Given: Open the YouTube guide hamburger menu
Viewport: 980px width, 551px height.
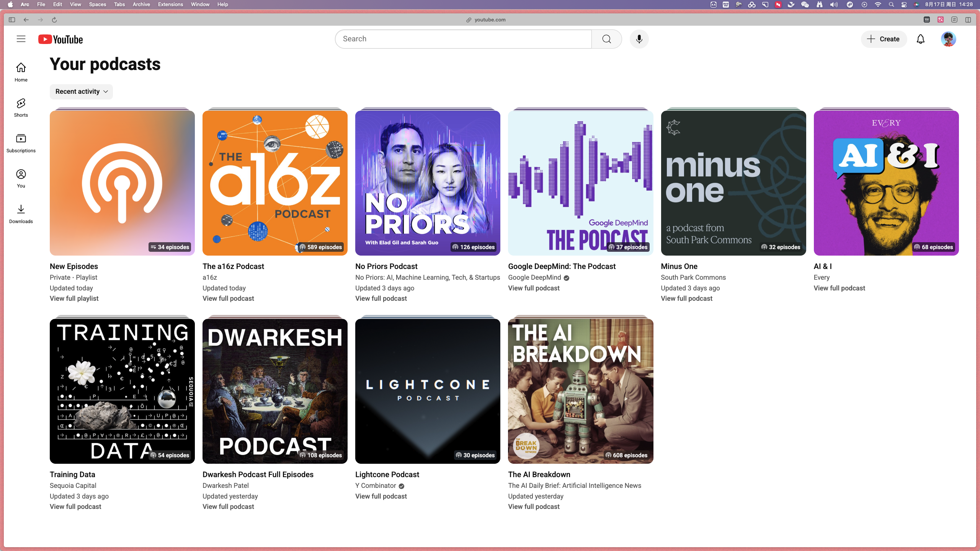Looking at the screenshot, I should point(21,39).
